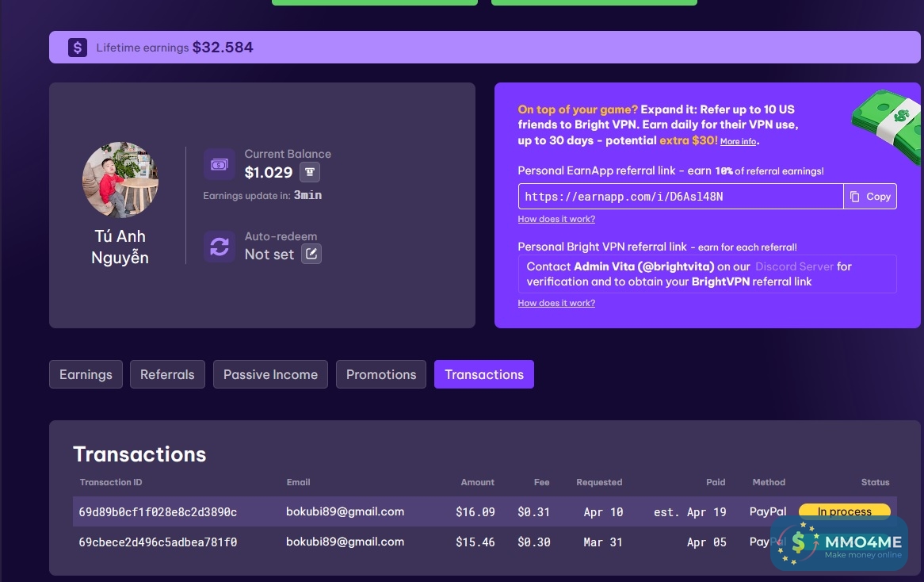Click the $1.029 current balance value
The height and width of the screenshot is (582, 924).
point(269,172)
